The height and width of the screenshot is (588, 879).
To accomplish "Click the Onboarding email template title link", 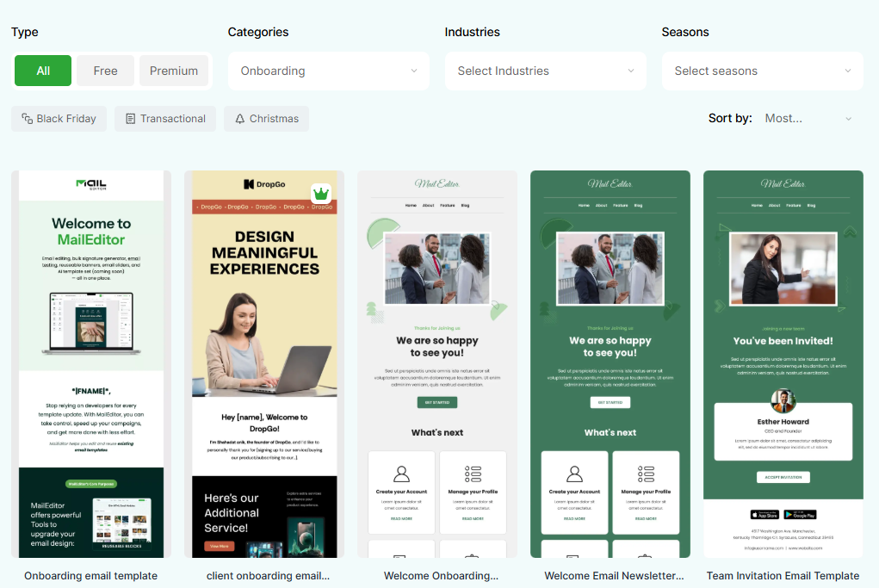I will pos(90,576).
